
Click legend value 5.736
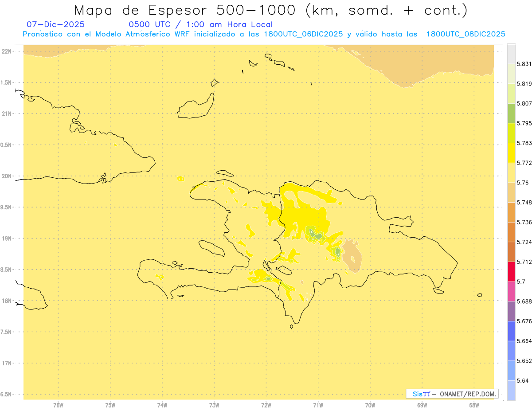pyautogui.click(x=525, y=222)
